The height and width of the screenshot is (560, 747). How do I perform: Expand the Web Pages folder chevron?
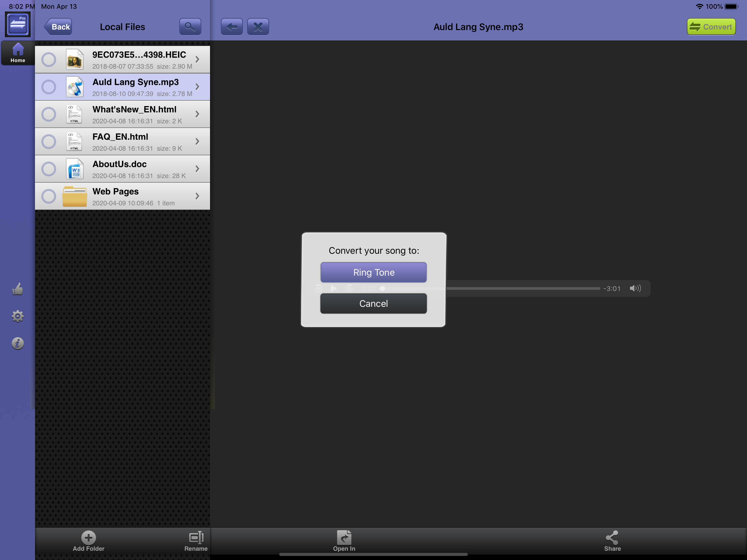[198, 196]
